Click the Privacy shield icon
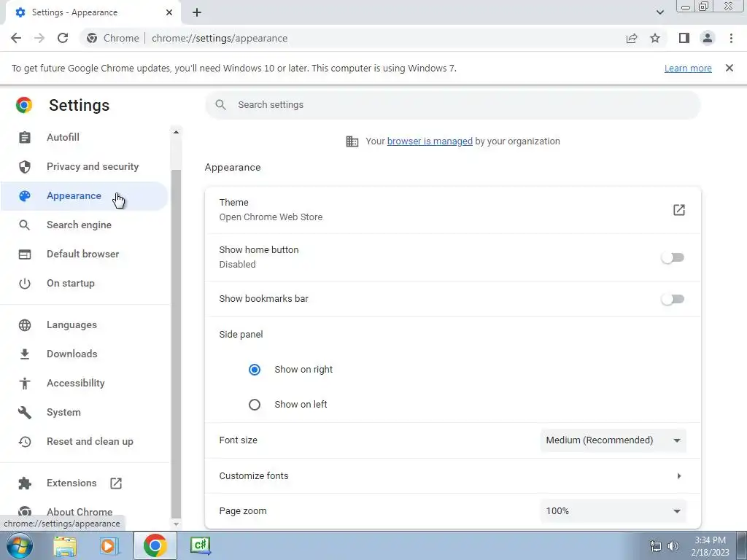 pos(24,167)
